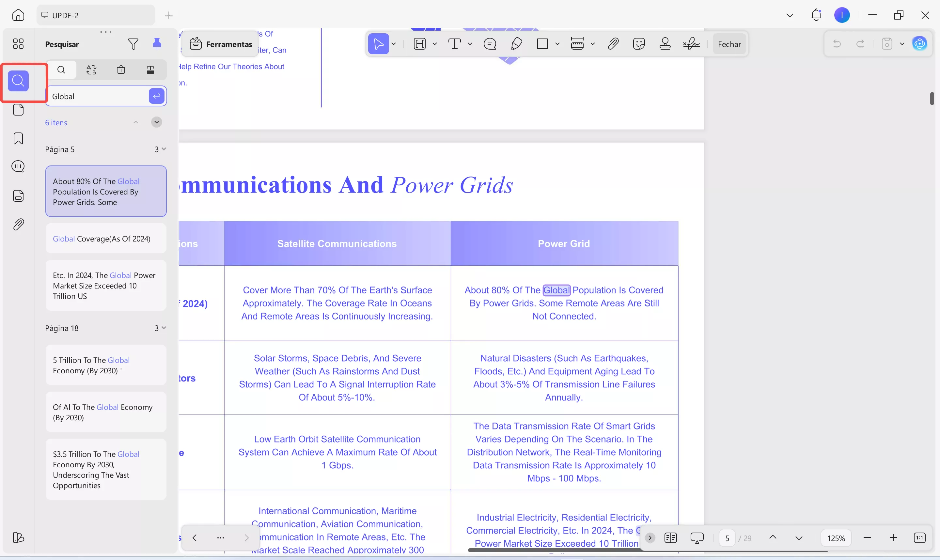Collapse the Página 18 results group

click(164, 328)
